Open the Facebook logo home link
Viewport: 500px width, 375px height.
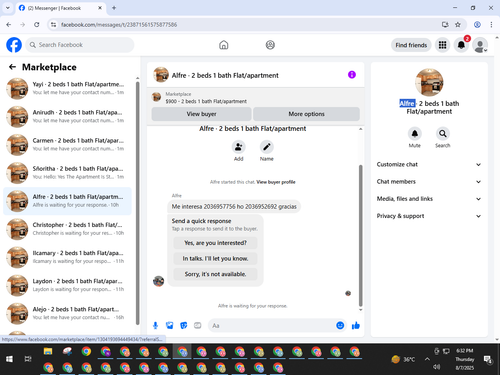(14, 45)
